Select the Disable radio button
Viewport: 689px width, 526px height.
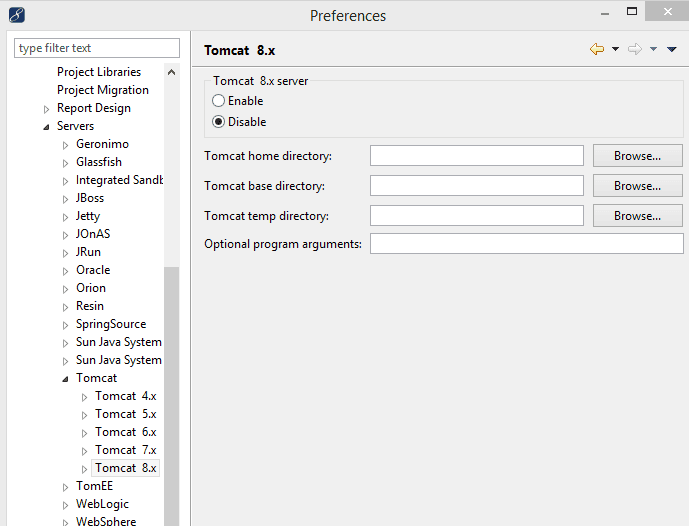click(x=219, y=122)
